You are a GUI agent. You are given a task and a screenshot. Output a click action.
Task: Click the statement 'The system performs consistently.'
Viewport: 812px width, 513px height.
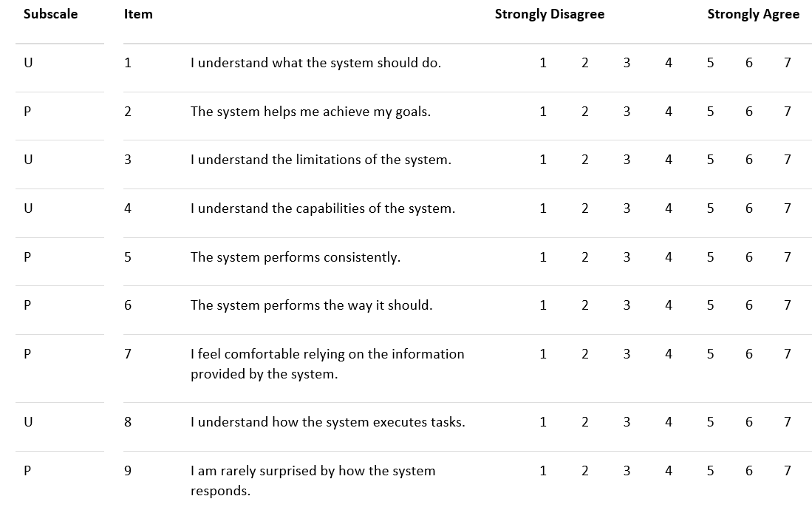[295, 257]
